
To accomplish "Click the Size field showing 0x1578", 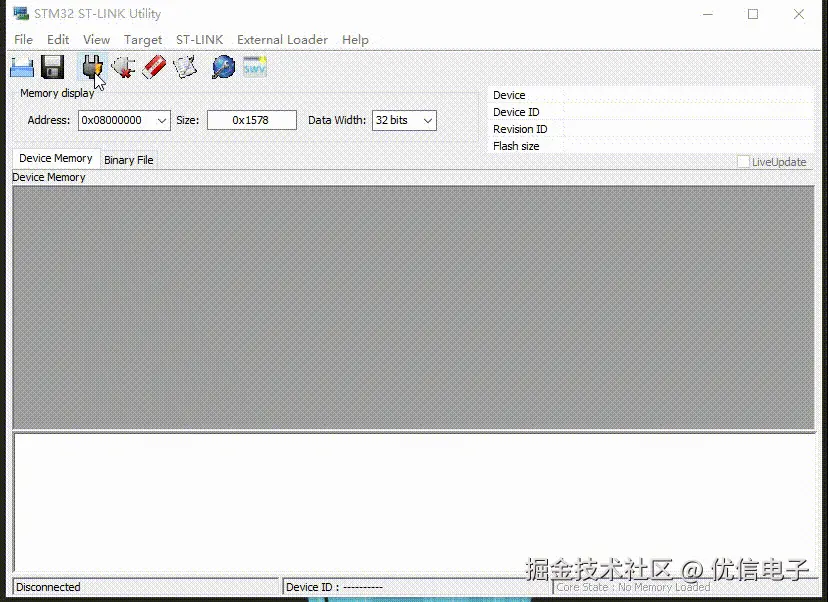I will [252, 120].
